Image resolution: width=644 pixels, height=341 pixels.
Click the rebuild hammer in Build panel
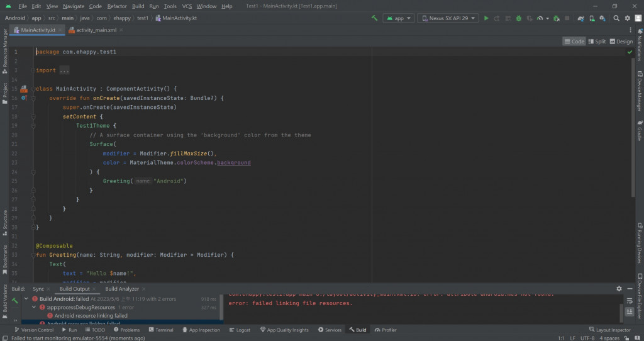(15, 301)
